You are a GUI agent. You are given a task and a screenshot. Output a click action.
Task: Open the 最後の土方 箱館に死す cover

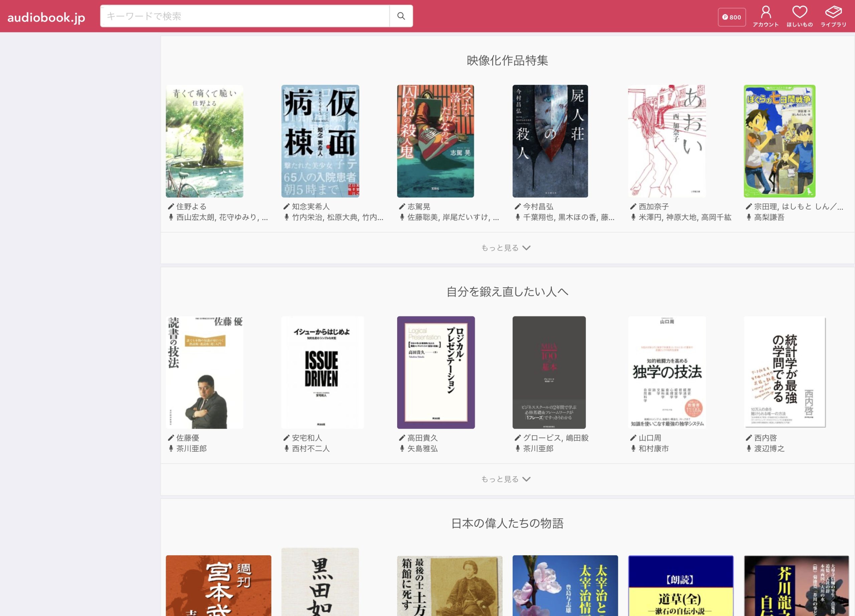(449, 586)
